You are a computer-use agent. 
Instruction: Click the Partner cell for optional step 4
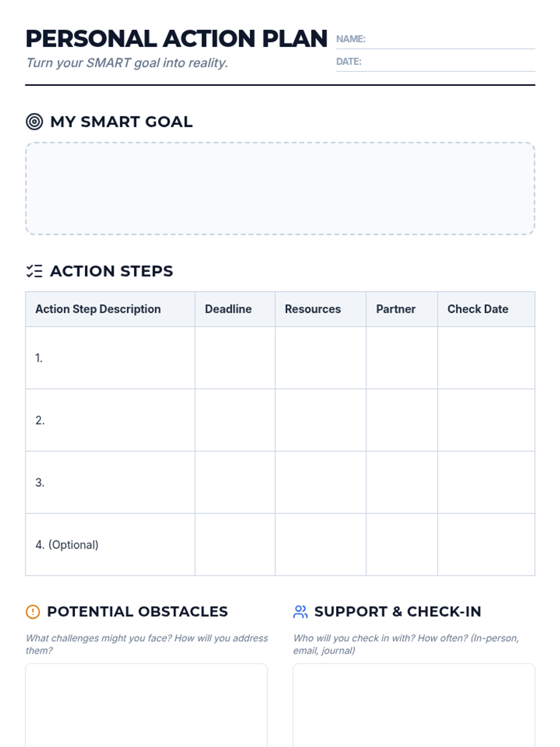(x=401, y=544)
